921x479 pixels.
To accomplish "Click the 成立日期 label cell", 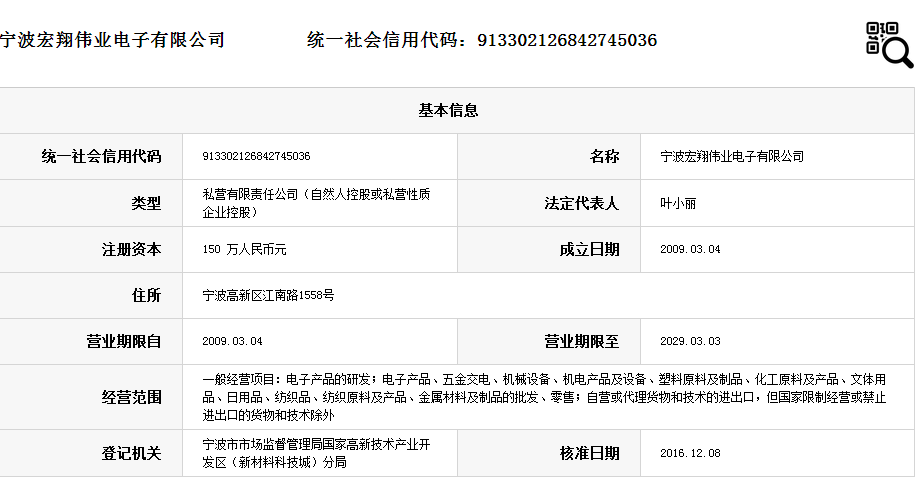I will [589, 249].
